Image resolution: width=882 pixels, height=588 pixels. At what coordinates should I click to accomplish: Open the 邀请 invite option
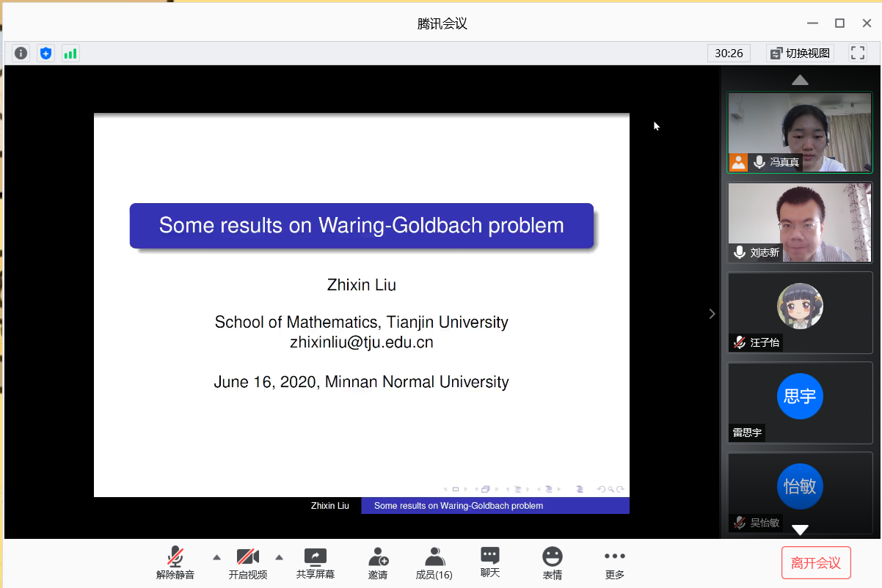[378, 563]
